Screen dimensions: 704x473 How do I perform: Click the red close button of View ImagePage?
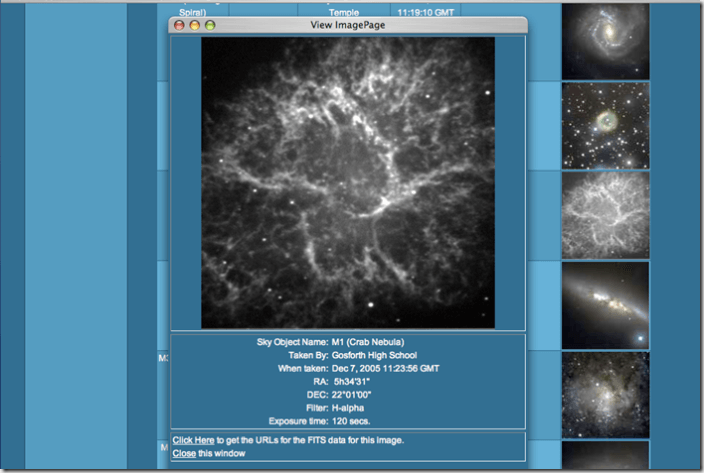pos(180,25)
